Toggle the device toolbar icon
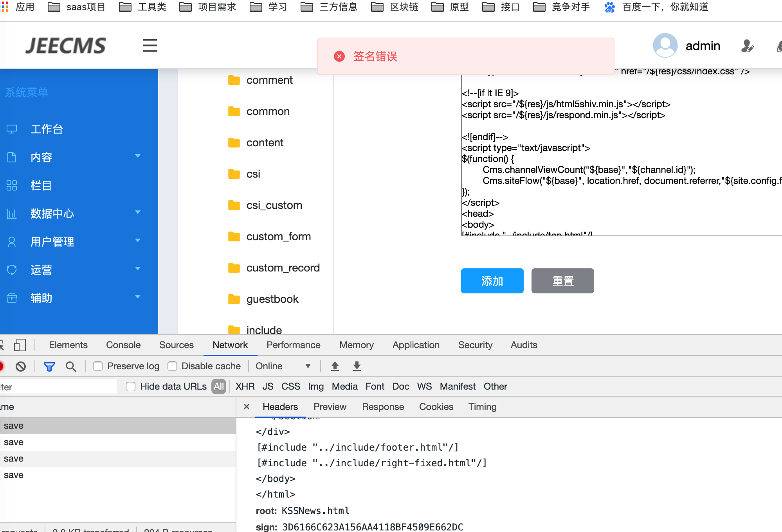Screen dimensions: 782x532 [20, 345]
